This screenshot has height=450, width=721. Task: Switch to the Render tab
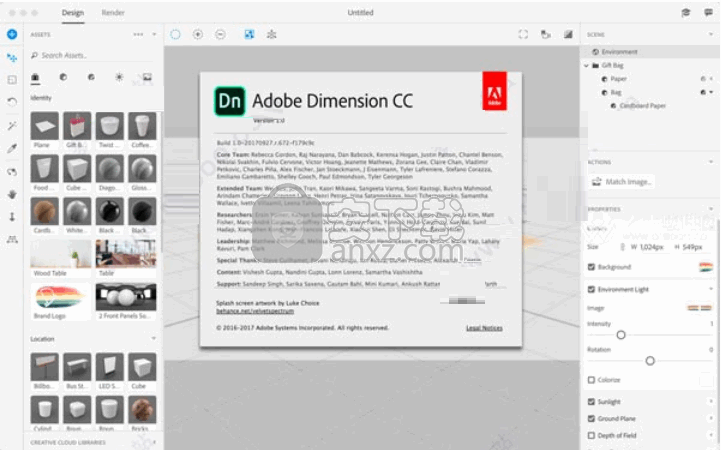(113, 12)
